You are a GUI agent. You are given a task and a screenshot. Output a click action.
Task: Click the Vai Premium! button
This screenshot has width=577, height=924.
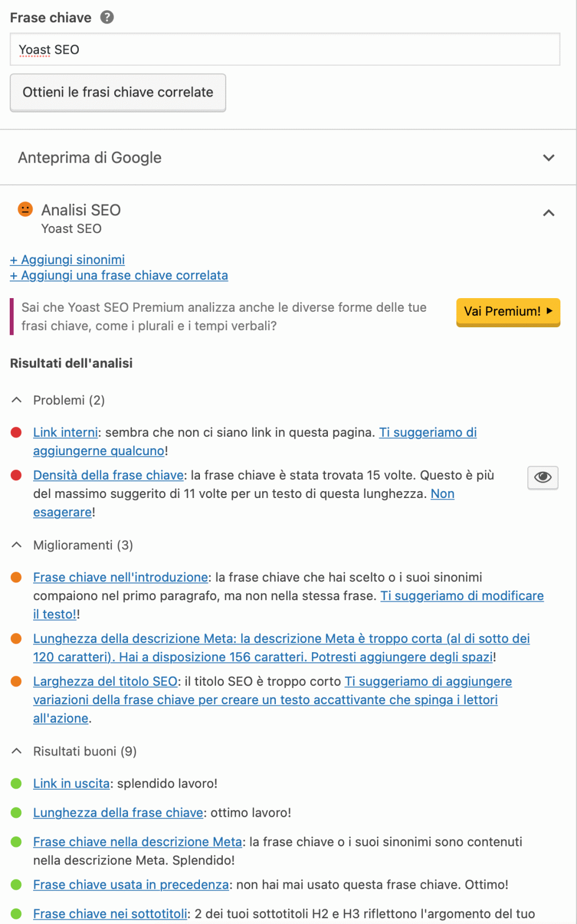point(508,312)
